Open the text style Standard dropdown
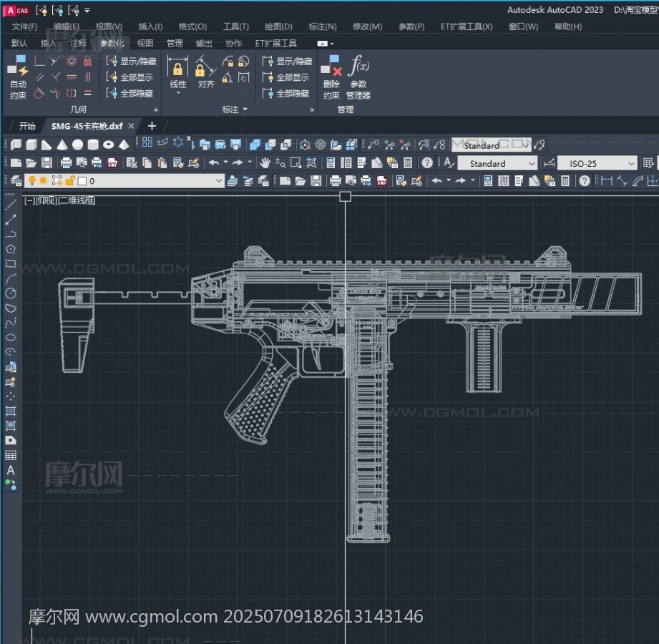 [x=532, y=164]
